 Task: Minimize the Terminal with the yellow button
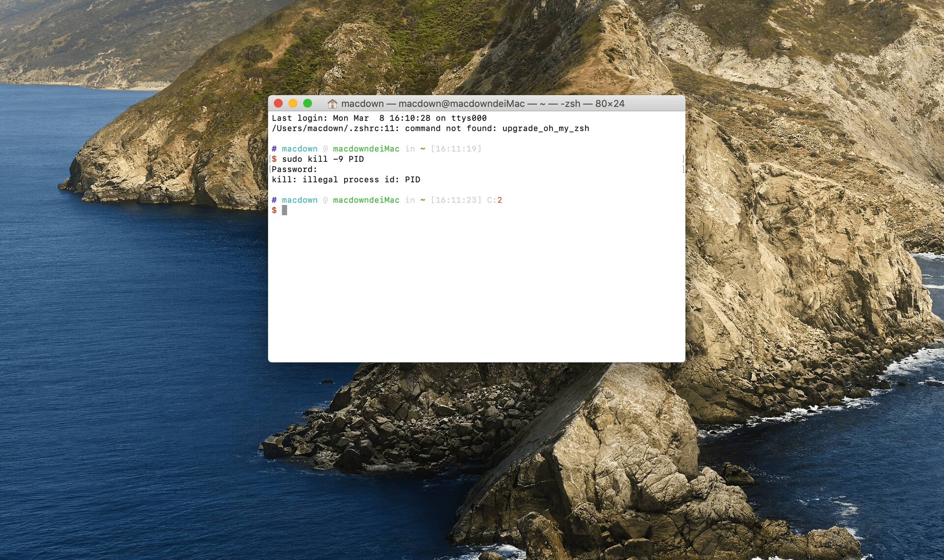pyautogui.click(x=293, y=103)
